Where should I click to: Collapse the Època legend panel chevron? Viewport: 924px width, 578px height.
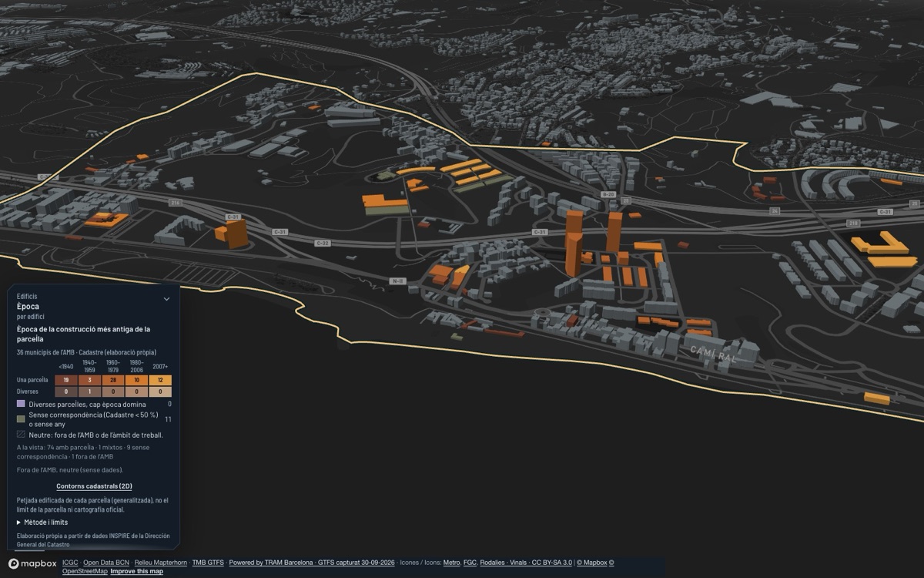click(166, 299)
